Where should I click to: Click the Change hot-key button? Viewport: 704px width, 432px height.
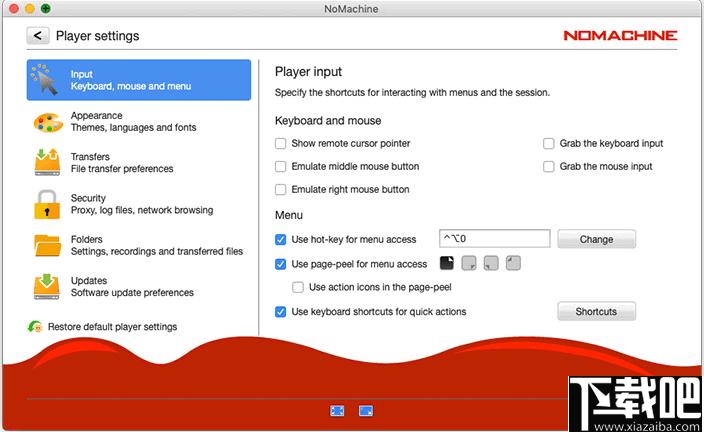pos(596,239)
